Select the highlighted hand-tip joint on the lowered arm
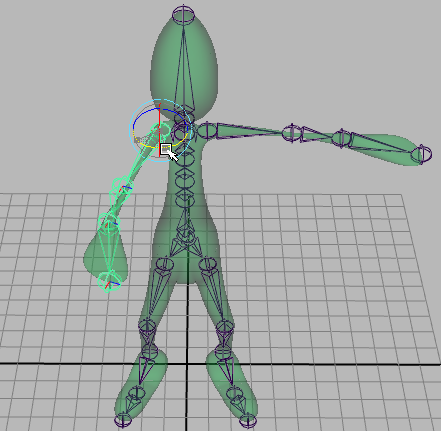 tap(109, 282)
